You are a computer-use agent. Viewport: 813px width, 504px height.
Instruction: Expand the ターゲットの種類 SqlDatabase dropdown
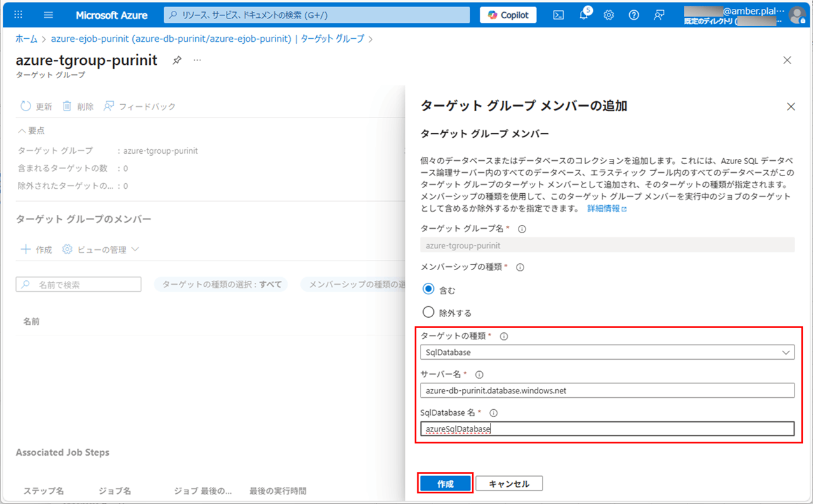click(607, 352)
